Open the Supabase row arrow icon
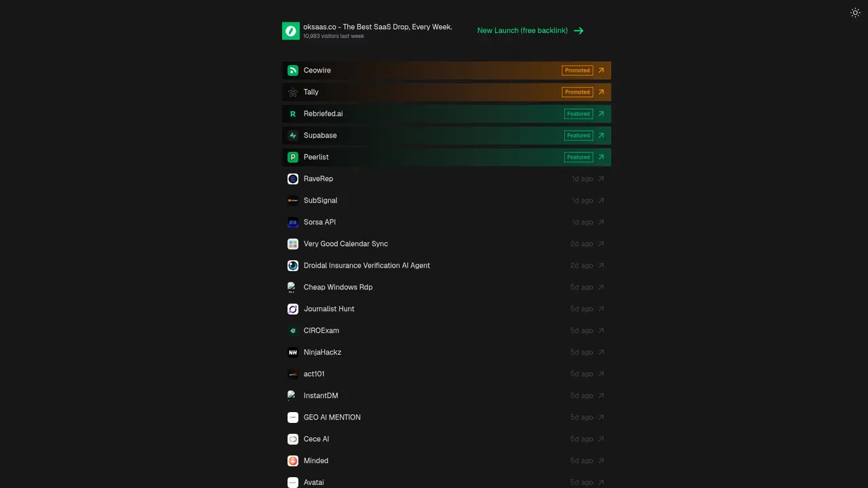The width and height of the screenshot is (868, 488). (x=601, y=136)
